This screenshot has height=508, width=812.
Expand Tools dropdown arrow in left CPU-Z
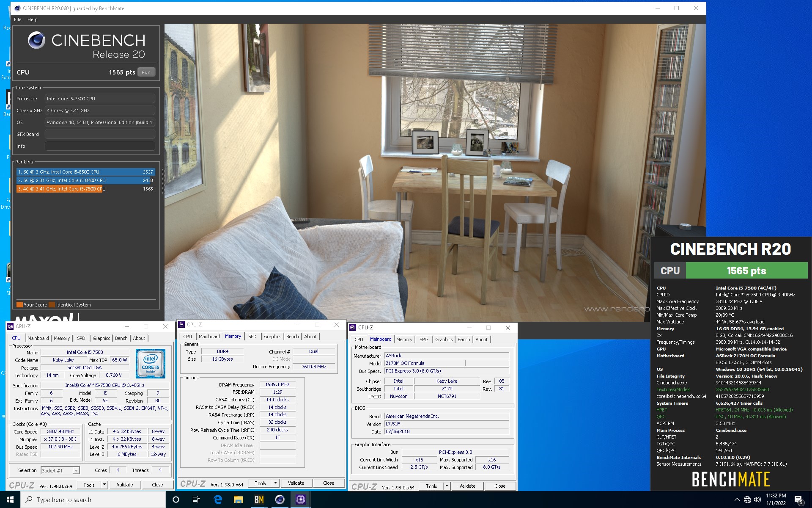point(104,485)
